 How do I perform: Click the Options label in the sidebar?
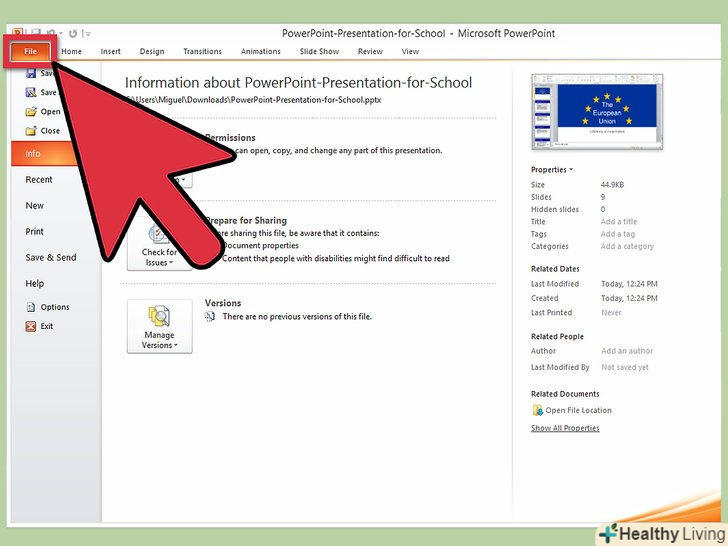[x=55, y=307]
